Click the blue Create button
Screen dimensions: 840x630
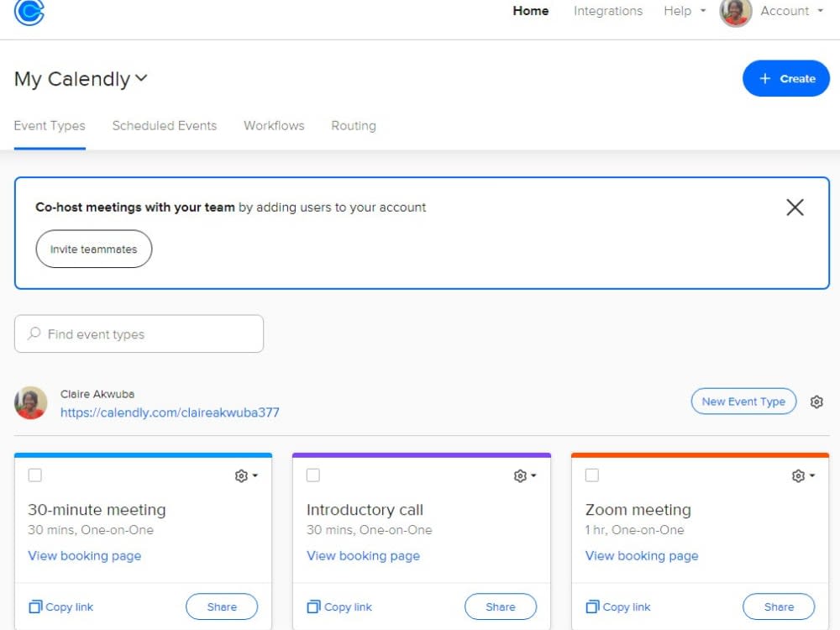coord(786,78)
